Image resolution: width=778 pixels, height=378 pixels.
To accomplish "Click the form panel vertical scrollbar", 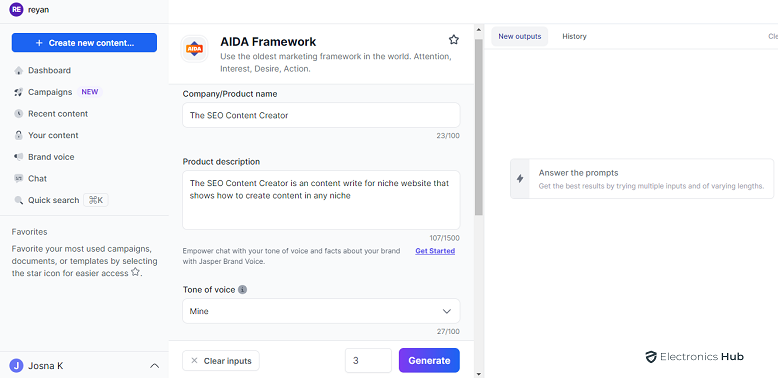I will click(478, 127).
